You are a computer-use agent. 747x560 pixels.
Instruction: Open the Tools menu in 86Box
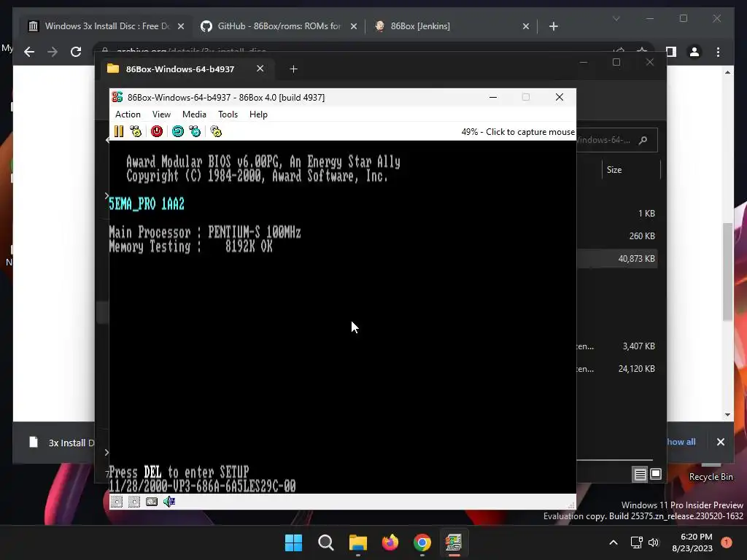(x=228, y=114)
